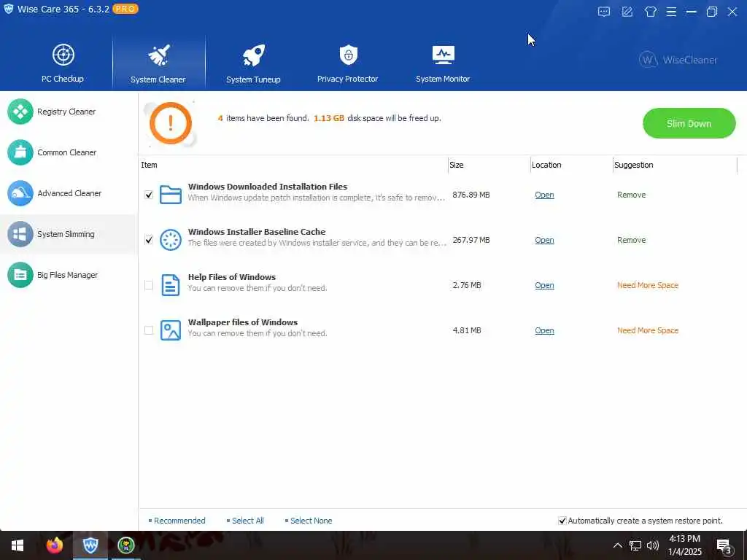The width and height of the screenshot is (747, 560).
Task: Select System Slimming sidebar item
Action: coord(69,234)
